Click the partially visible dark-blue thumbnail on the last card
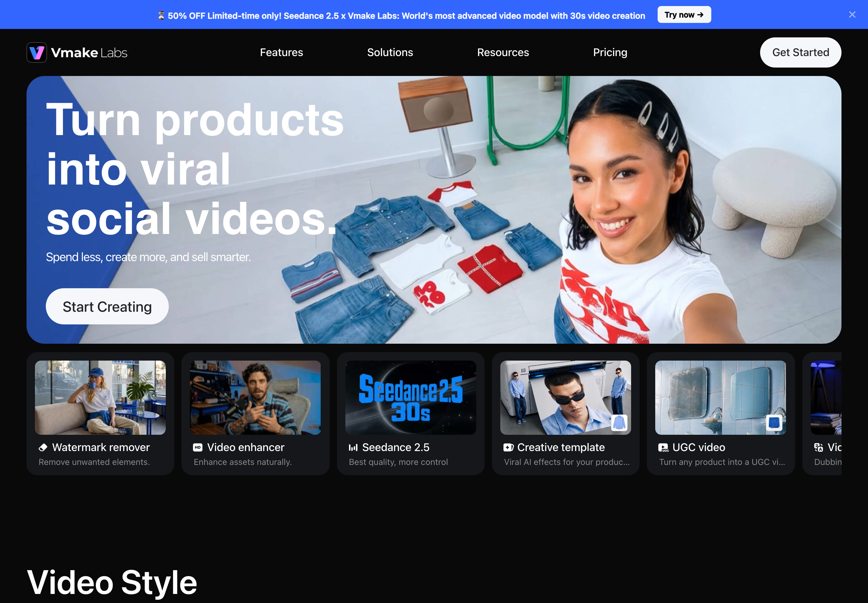The width and height of the screenshot is (868, 603). click(826, 397)
